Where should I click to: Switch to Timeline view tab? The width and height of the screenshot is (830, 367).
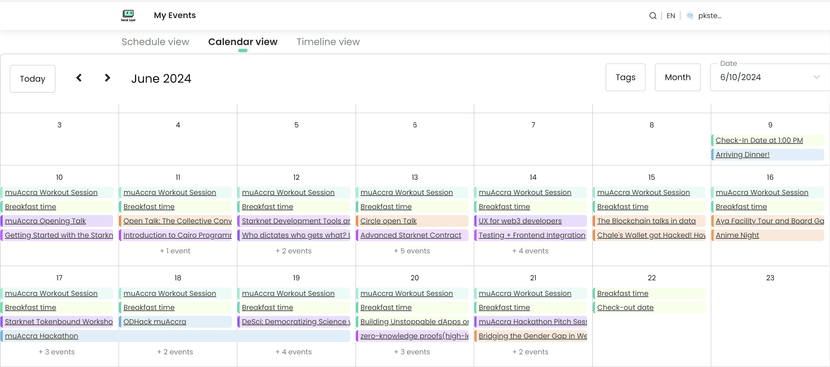(x=328, y=42)
